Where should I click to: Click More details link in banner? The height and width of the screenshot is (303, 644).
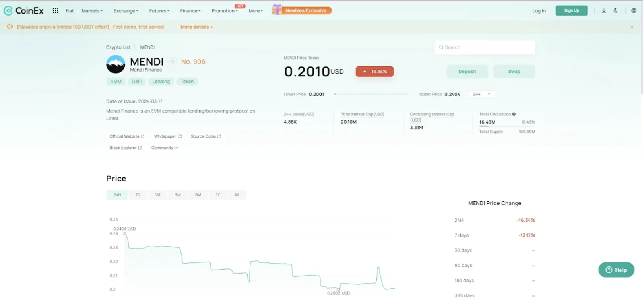tap(196, 27)
